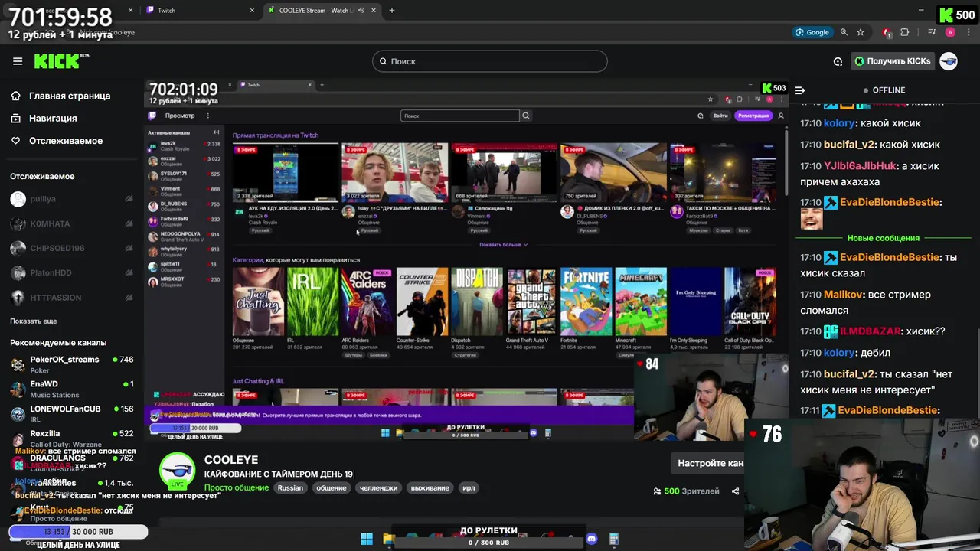The image size is (980, 551).
Task: Select the 'Russian' stream tag
Action: (290, 487)
